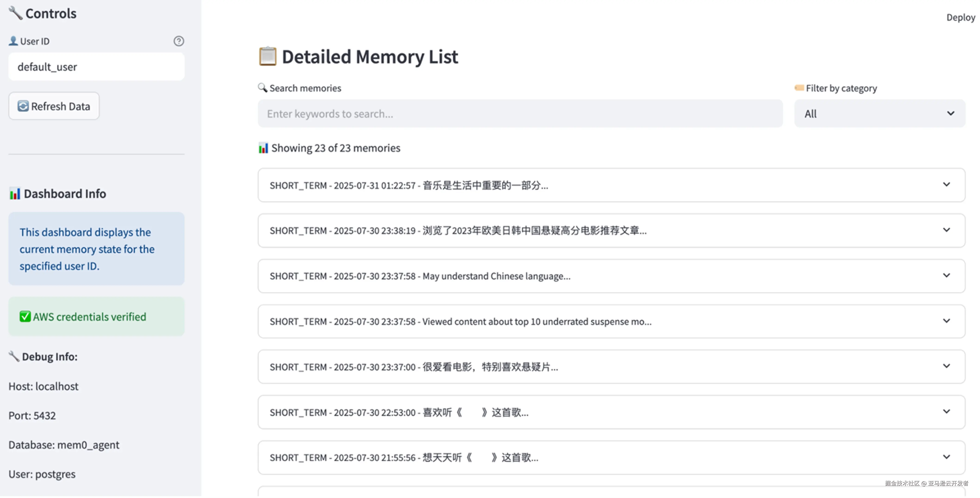Click the search memories keyword field
The image size is (980, 498).
pyautogui.click(x=520, y=114)
